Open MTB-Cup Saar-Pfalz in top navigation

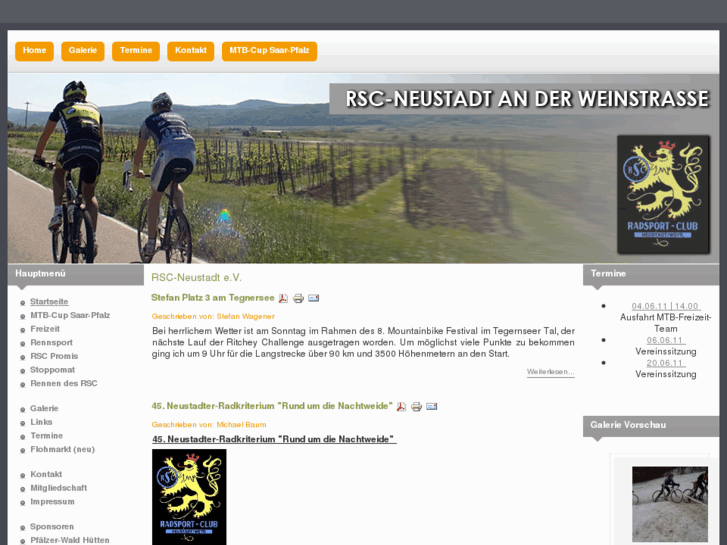[269, 51]
